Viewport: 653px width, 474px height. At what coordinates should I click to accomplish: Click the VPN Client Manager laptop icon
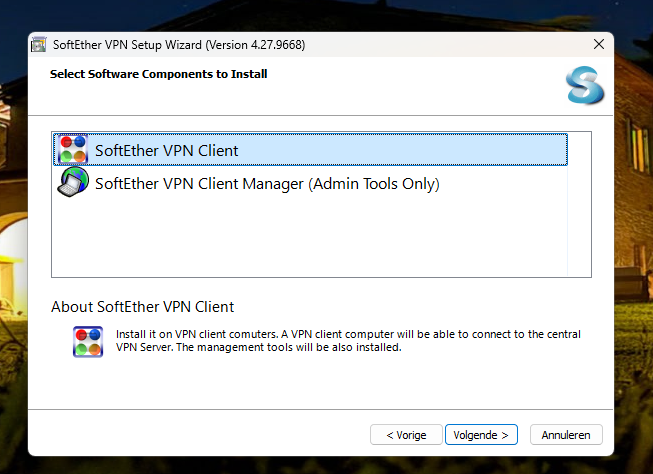(x=73, y=183)
